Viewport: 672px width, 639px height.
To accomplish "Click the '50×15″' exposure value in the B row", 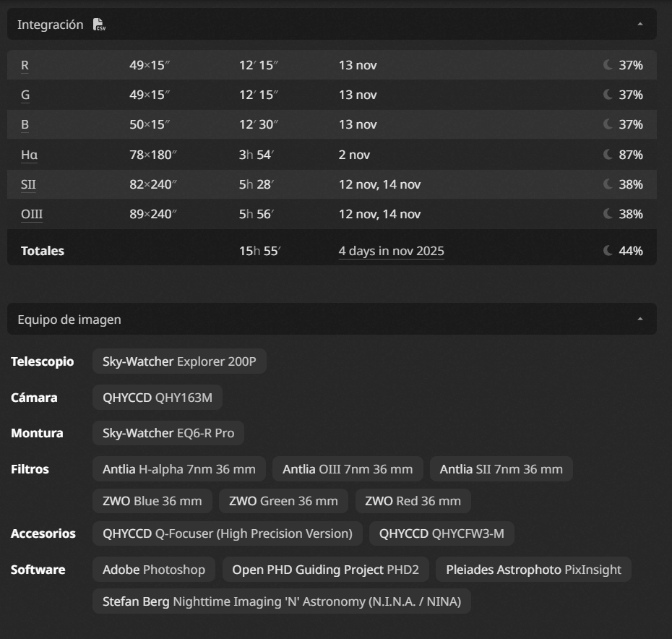I will point(150,124).
